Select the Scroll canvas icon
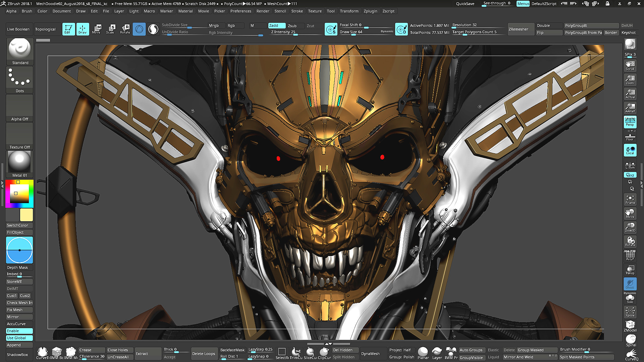Screen dimensions: 644x362 point(630,66)
